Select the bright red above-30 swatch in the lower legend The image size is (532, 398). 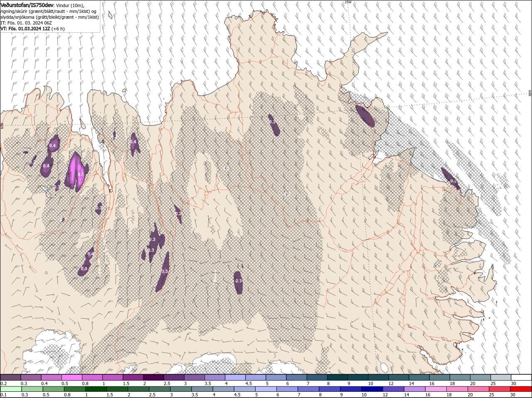[x=522, y=389]
